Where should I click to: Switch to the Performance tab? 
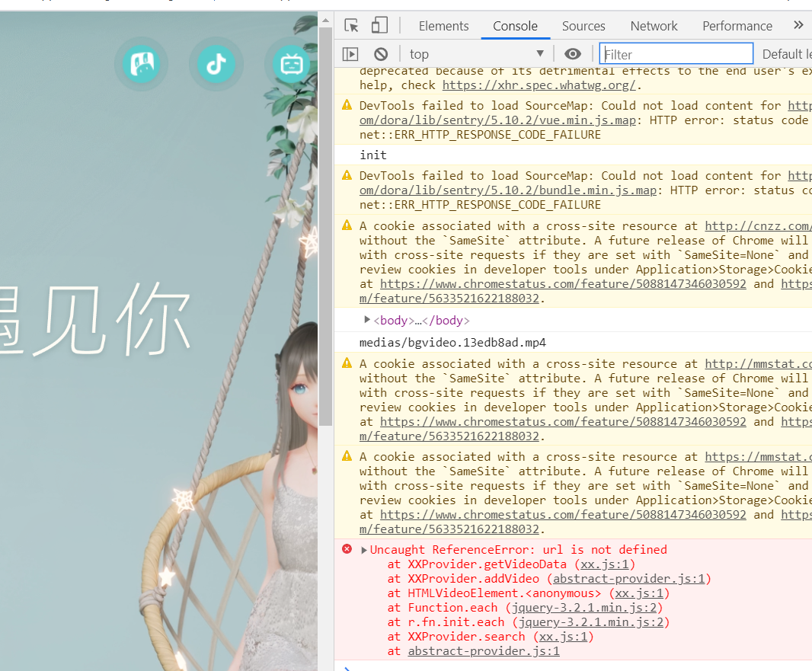737,26
